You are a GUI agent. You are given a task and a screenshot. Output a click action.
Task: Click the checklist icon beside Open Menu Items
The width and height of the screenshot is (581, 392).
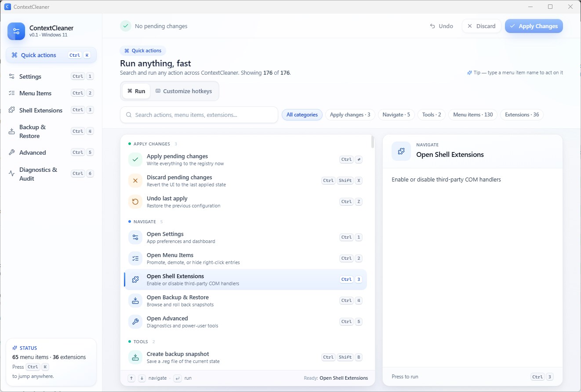(x=135, y=258)
